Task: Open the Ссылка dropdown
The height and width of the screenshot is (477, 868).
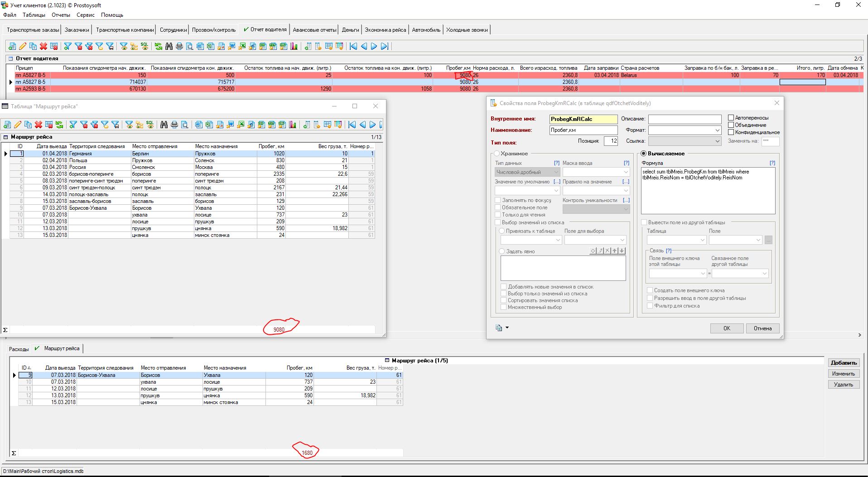Action: click(717, 141)
